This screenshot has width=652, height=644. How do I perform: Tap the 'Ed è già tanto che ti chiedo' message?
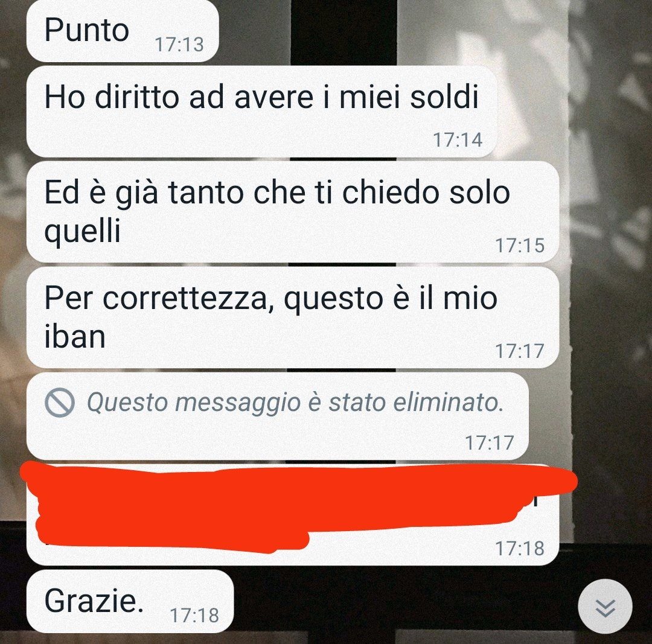point(293,212)
